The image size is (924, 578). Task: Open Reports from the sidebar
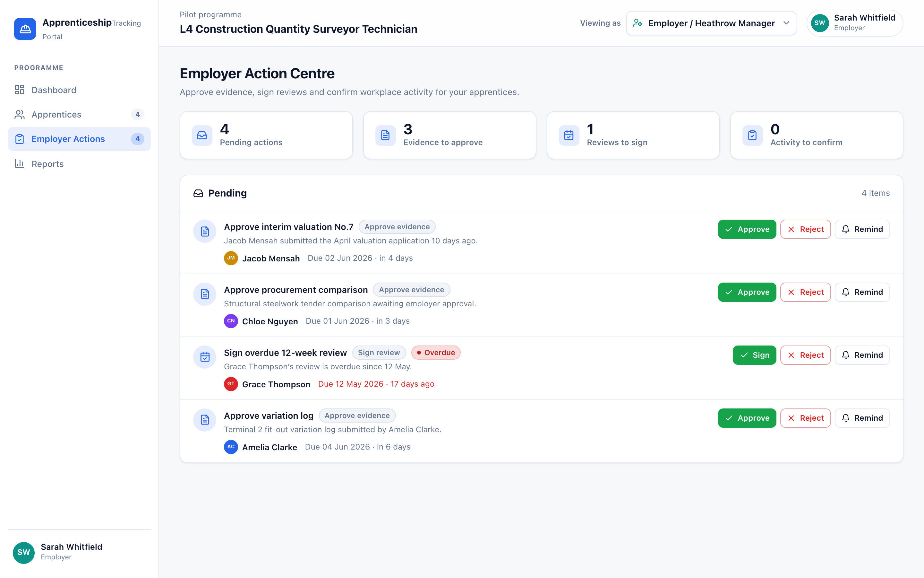[79, 164]
